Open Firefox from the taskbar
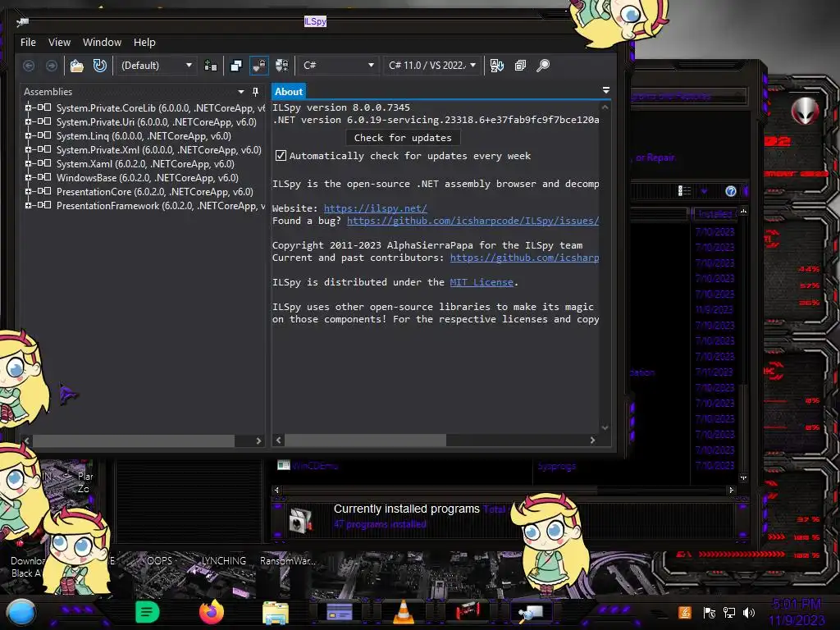Screen dimensions: 840x630 (212, 612)
